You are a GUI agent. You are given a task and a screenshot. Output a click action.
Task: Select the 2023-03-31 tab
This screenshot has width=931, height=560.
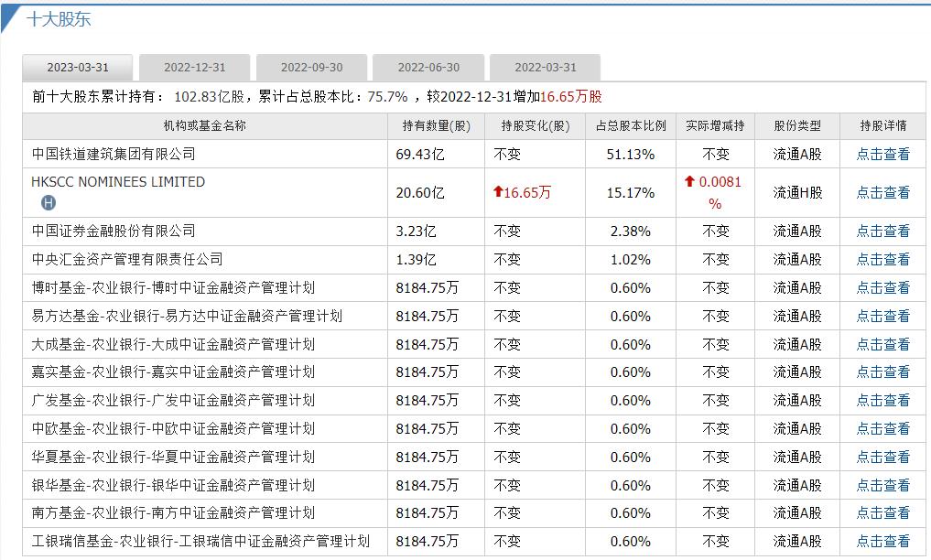(76, 67)
